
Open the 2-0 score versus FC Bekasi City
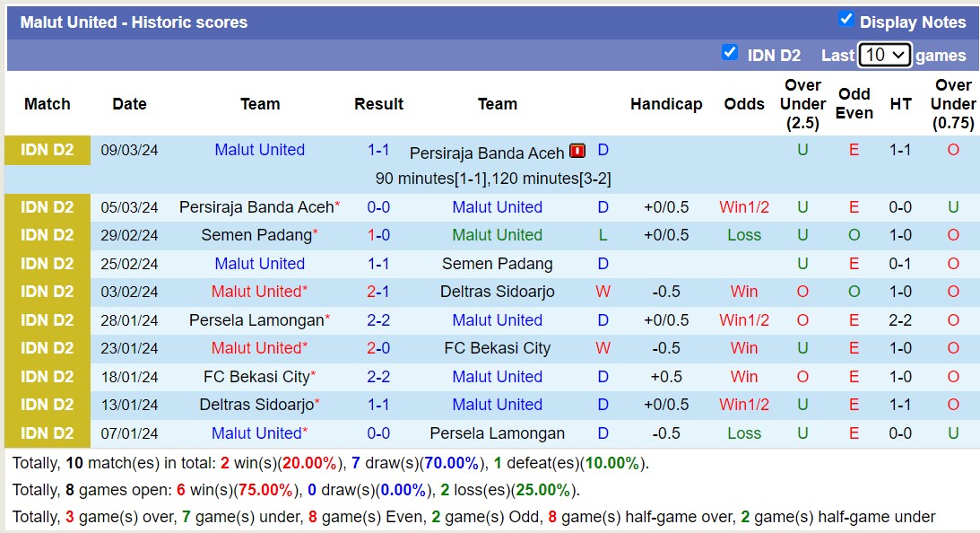pos(378,348)
